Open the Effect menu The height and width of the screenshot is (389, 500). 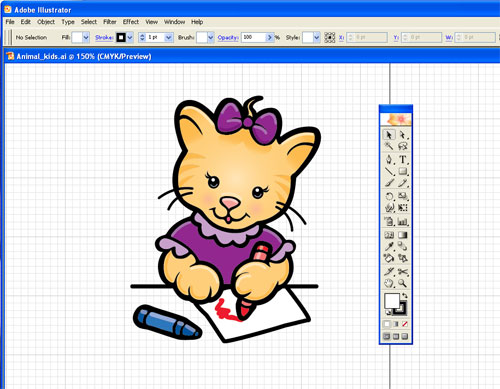tap(131, 22)
